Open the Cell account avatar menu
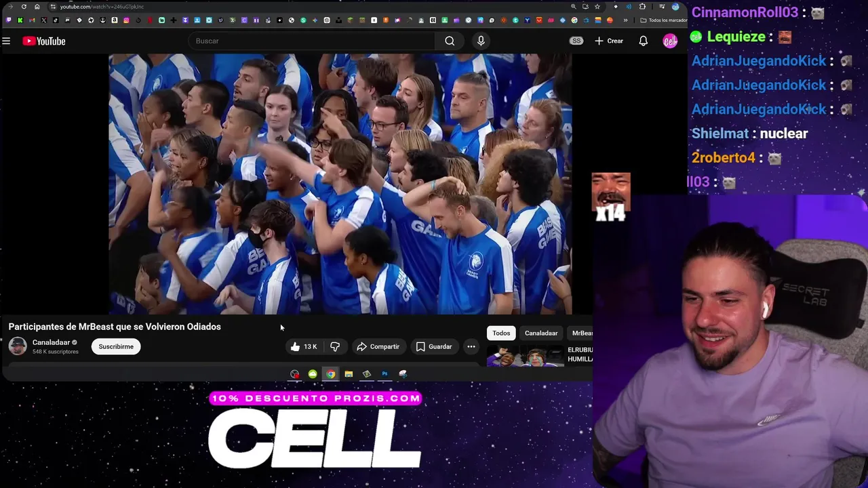Viewport: 868px width, 488px height. [670, 41]
